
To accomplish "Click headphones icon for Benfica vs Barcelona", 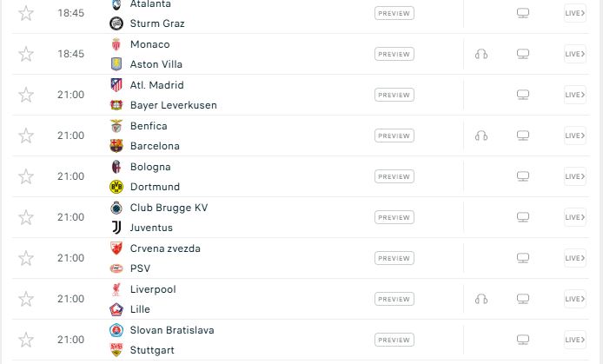I will pyautogui.click(x=481, y=136).
